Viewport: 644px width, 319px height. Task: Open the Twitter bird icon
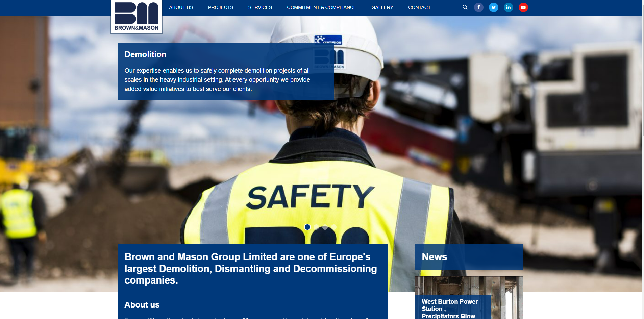click(x=493, y=7)
